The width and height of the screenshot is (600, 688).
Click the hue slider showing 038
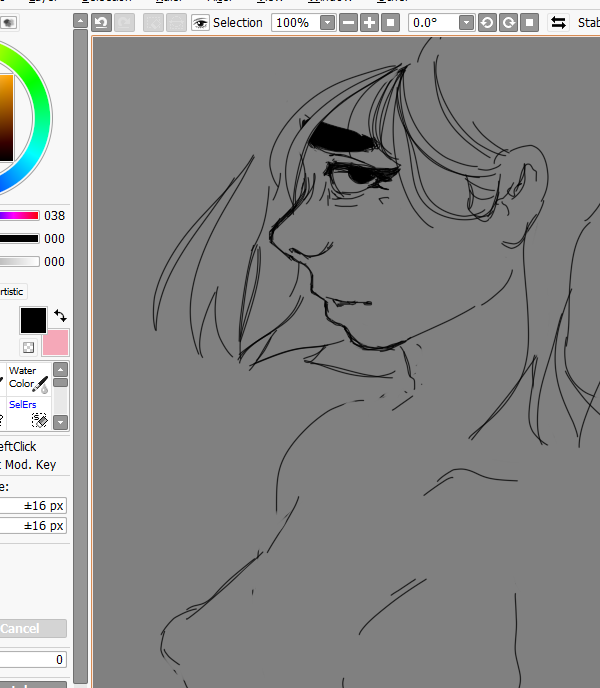coord(20,215)
